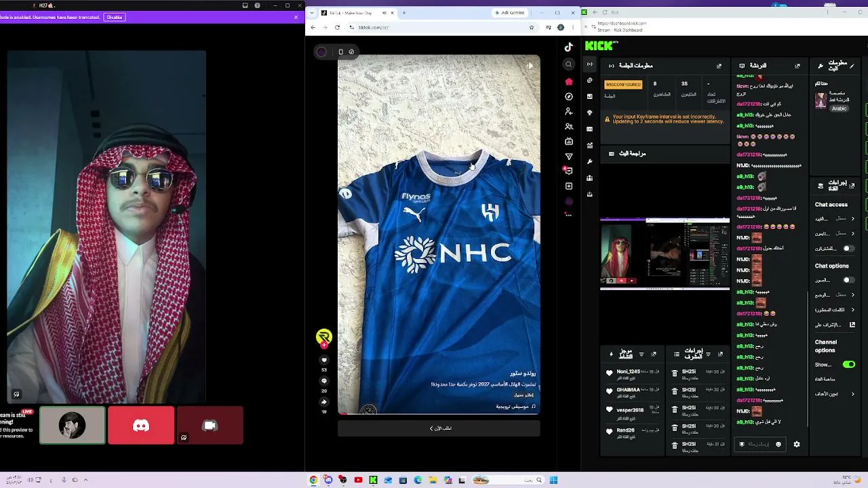
Task: Open Kick achievements trophy sidebar icon
Action: [x=590, y=113]
